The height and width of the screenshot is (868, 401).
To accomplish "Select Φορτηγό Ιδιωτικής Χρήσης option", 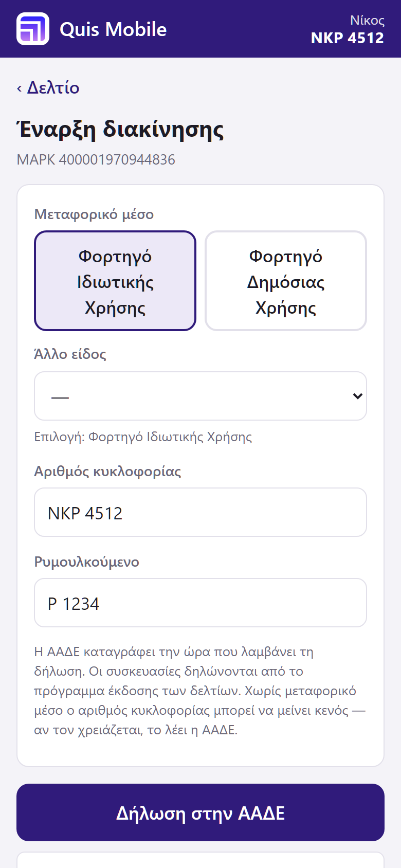I will (115, 281).
